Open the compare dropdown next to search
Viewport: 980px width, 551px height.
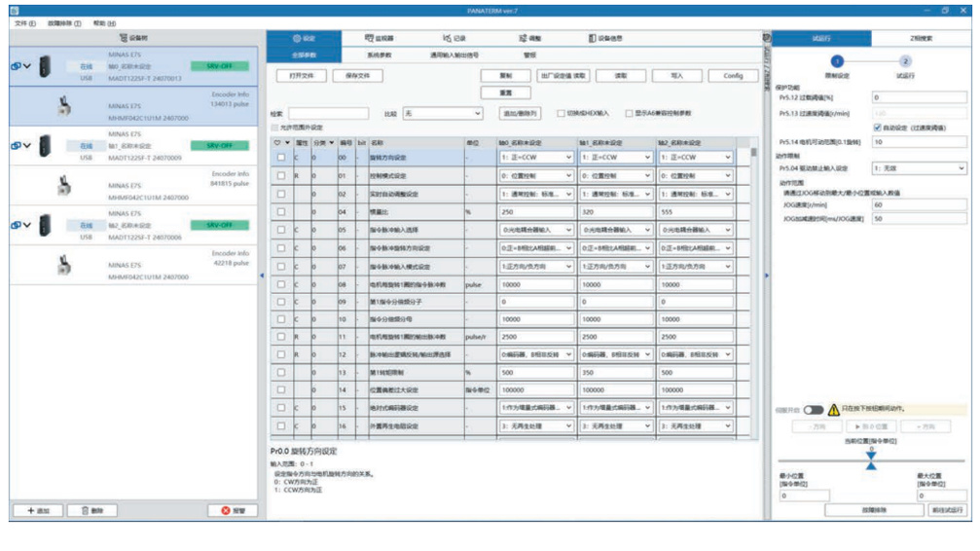point(443,113)
